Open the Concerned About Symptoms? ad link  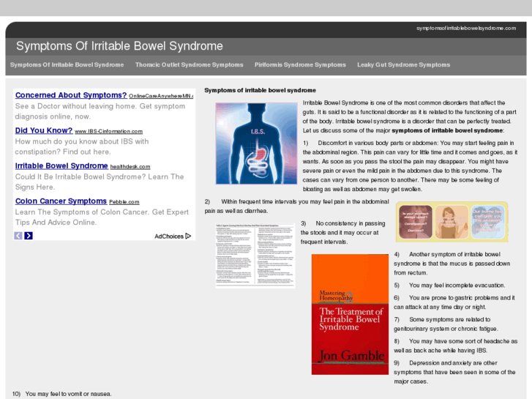click(x=71, y=95)
